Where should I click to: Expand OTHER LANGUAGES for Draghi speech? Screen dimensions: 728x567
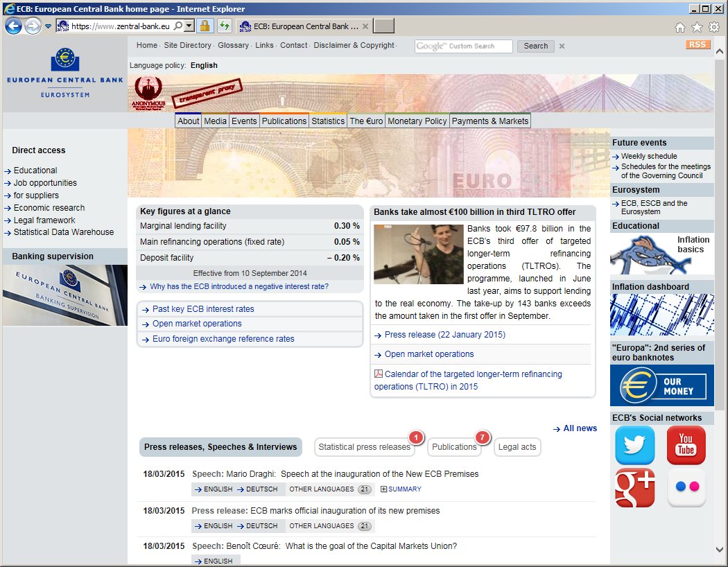[330, 489]
